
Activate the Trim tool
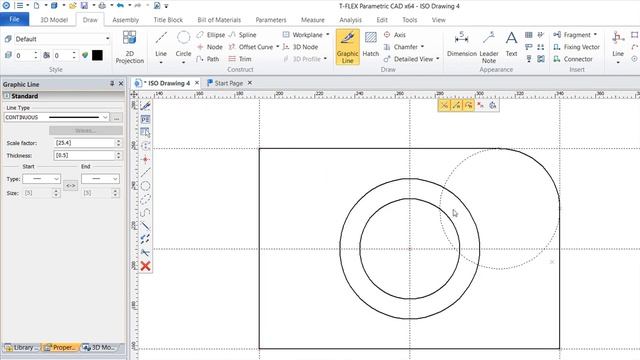tap(240, 59)
